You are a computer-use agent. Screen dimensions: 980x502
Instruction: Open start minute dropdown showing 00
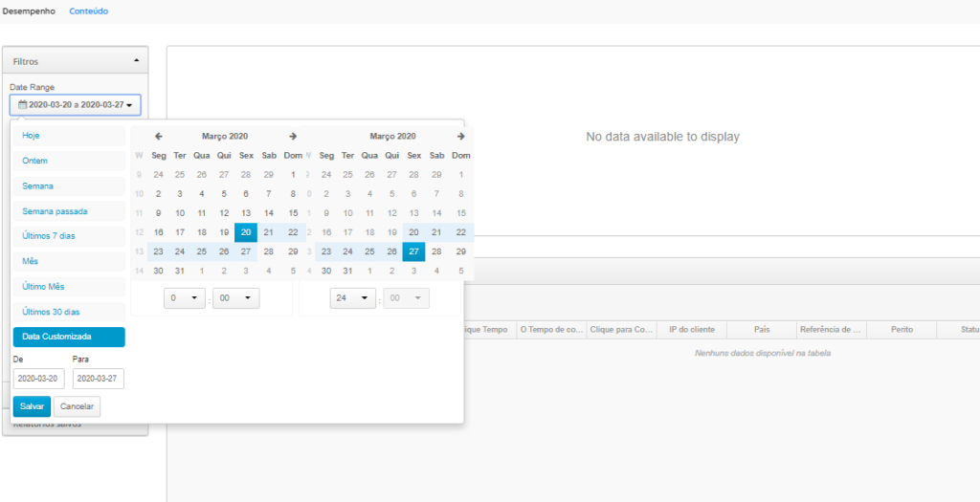pyautogui.click(x=235, y=298)
